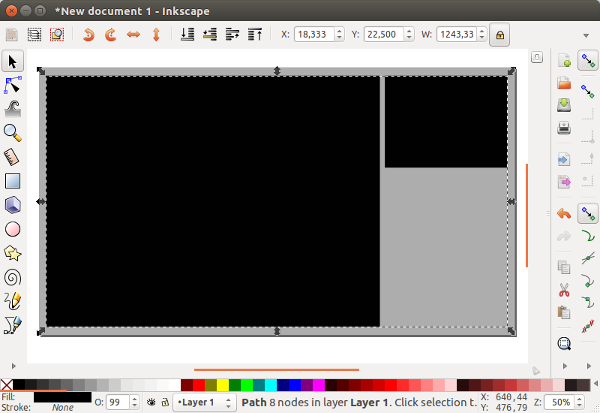Toggle the width/height lock
The height and width of the screenshot is (413, 600).
click(497, 34)
